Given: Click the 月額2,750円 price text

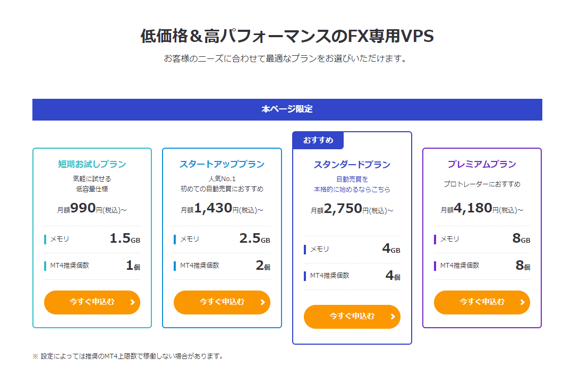Looking at the screenshot, I should click(352, 209).
